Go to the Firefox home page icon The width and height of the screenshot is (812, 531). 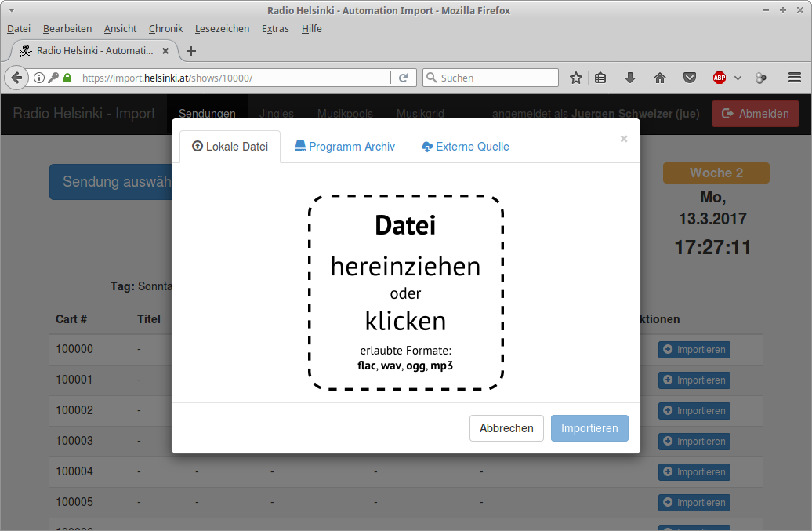click(x=659, y=78)
